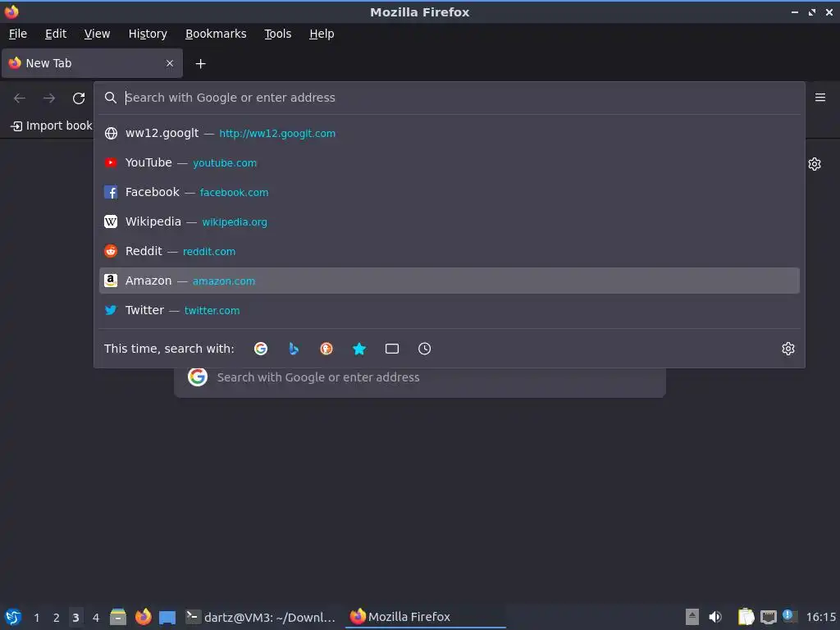Open the Firefox hamburger application menu

click(x=820, y=98)
